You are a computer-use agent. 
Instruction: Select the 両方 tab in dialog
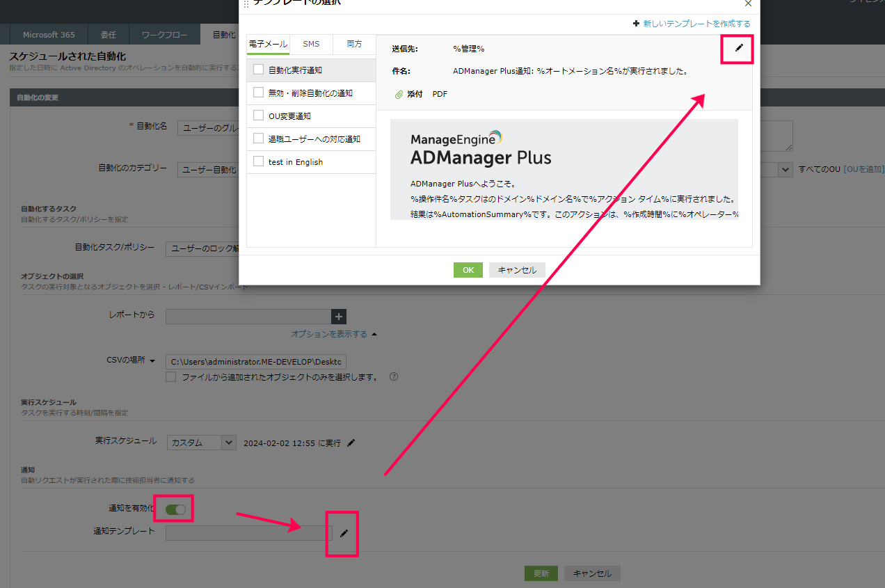pos(354,44)
